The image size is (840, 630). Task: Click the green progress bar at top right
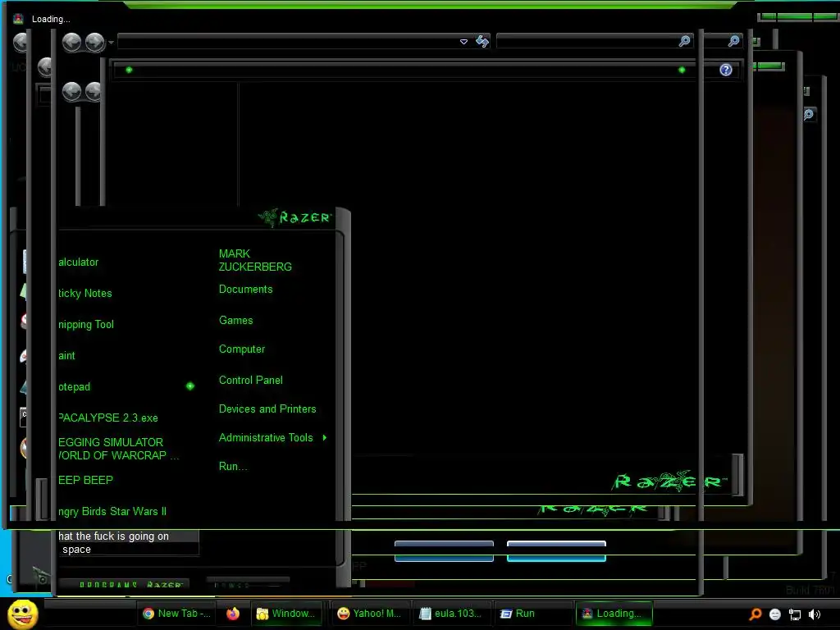[798, 17]
